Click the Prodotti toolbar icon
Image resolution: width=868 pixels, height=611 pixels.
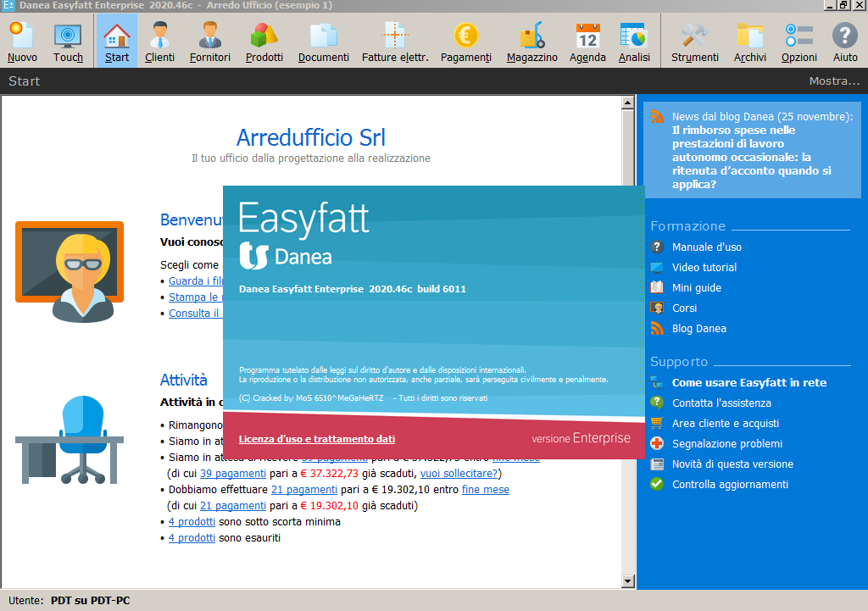click(x=264, y=42)
